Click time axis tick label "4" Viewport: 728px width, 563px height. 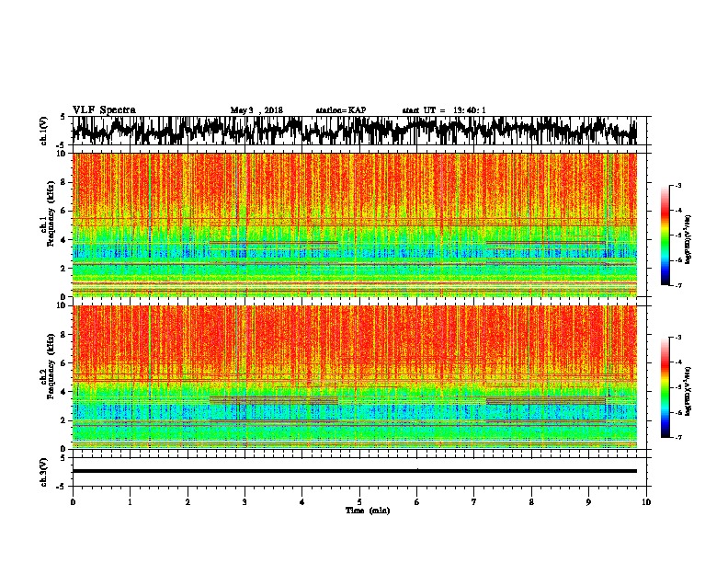pos(302,502)
